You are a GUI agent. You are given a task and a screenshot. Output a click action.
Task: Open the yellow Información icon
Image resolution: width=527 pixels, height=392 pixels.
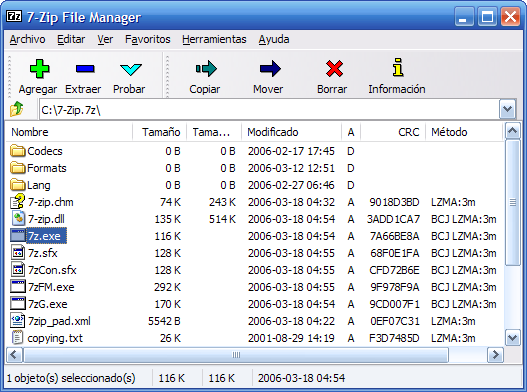pyautogui.click(x=398, y=67)
